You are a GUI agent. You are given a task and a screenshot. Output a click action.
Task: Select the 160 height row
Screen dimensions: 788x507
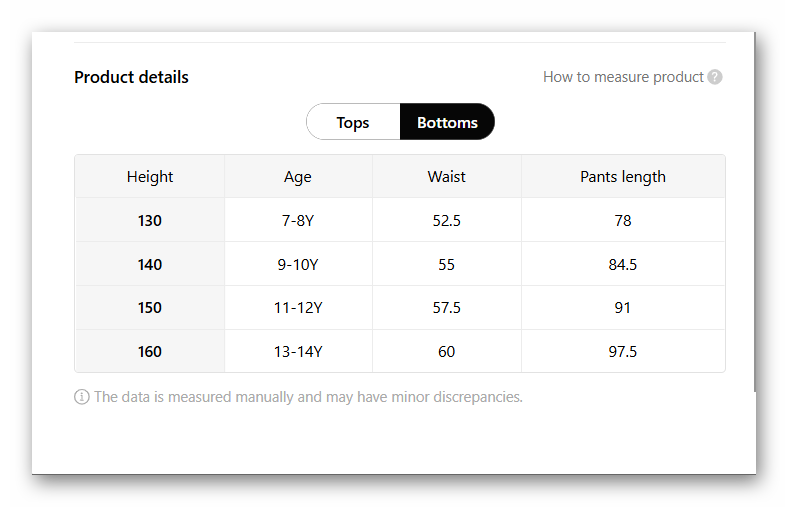(150, 352)
